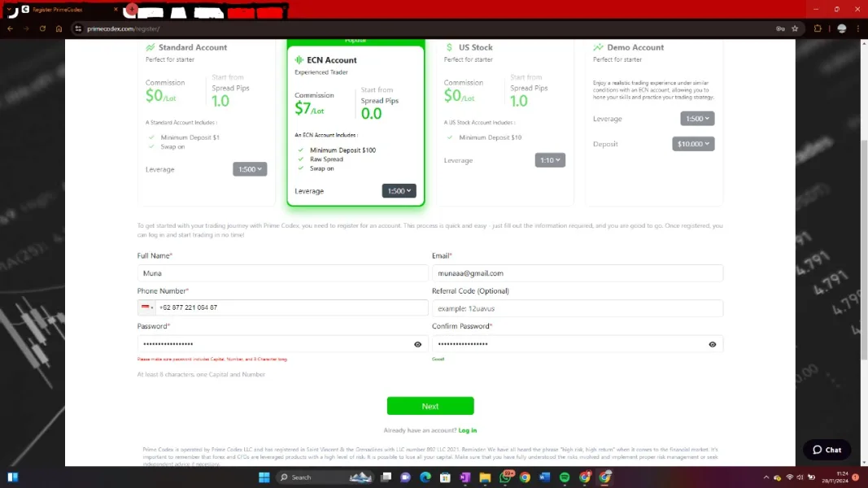Show Confirm Password text via eye icon
Viewport: 868px width, 488px height.
pyautogui.click(x=713, y=344)
